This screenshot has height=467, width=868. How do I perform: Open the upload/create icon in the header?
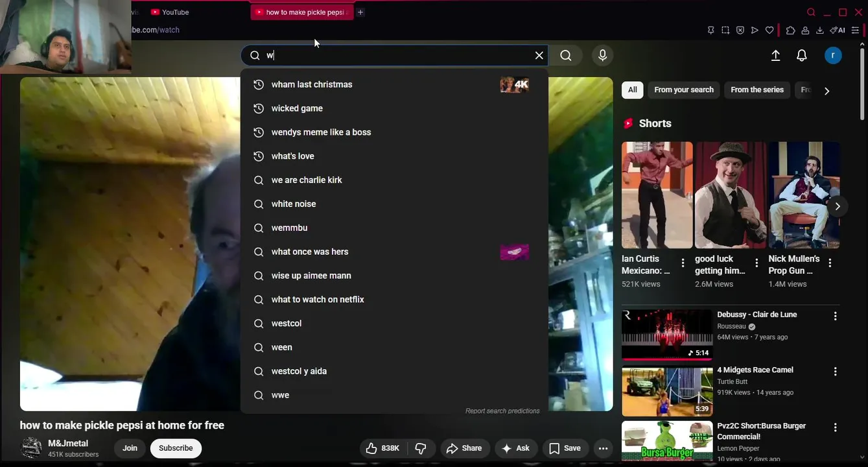(775, 56)
